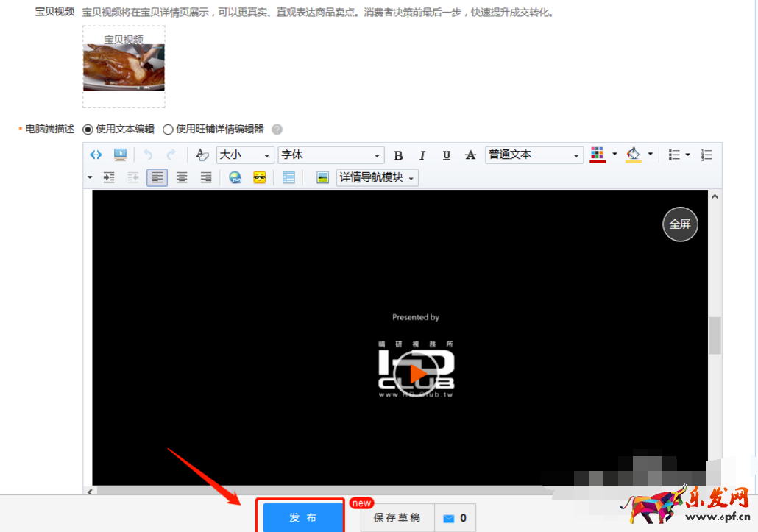Image resolution: width=758 pixels, height=532 pixels.
Task: Insert an emoticon with sunglasses icon
Action: coord(259,177)
